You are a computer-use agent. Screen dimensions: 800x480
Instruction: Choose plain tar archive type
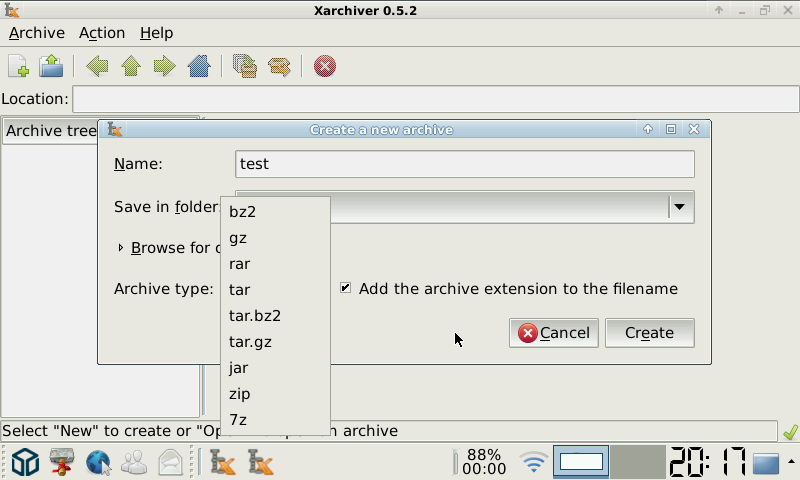coord(275,290)
